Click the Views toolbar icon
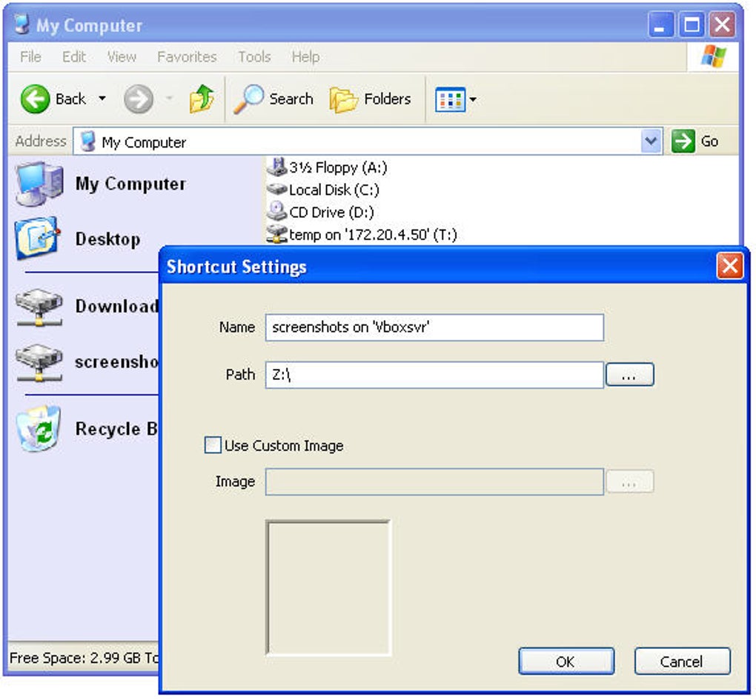Screen dimensions: 756x700 point(450,98)
